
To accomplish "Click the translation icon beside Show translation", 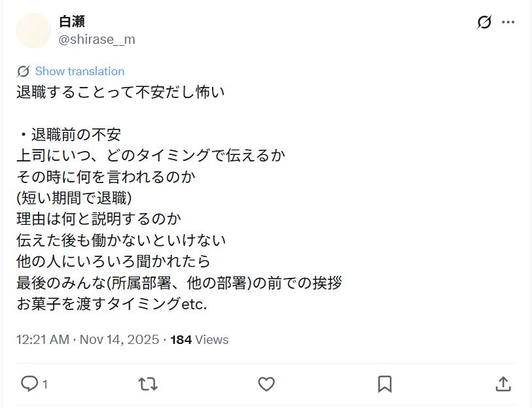I will point(24,71).
